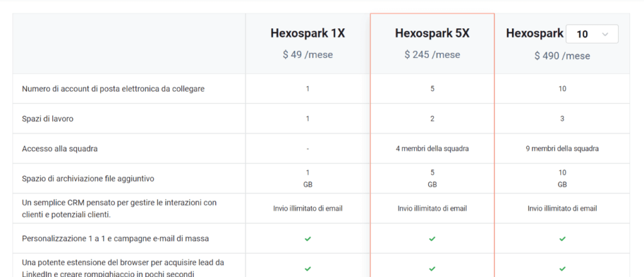The image size is (644, 277).
Task: Click the Hexospark 10 email accounts value 10
Action: (562, 89)
